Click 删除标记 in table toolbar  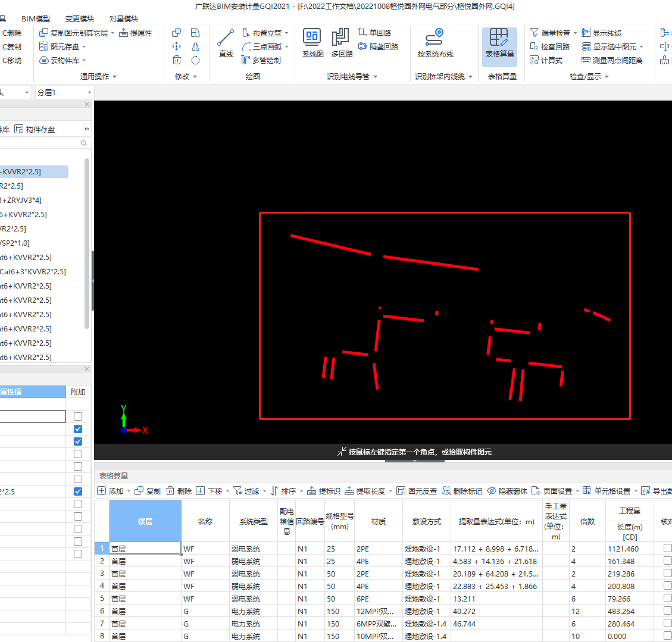(462, 491)
